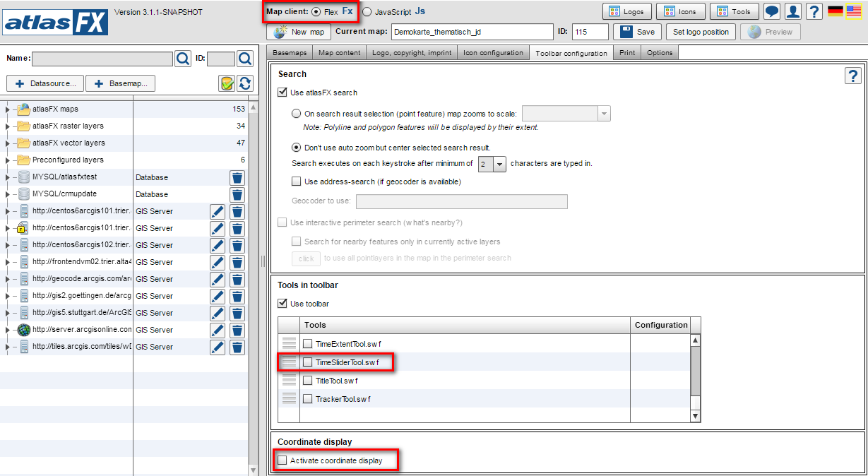Select the JavaScript map client radio button
The width and height of the screenshot is (868, 476).
point(367,12)
